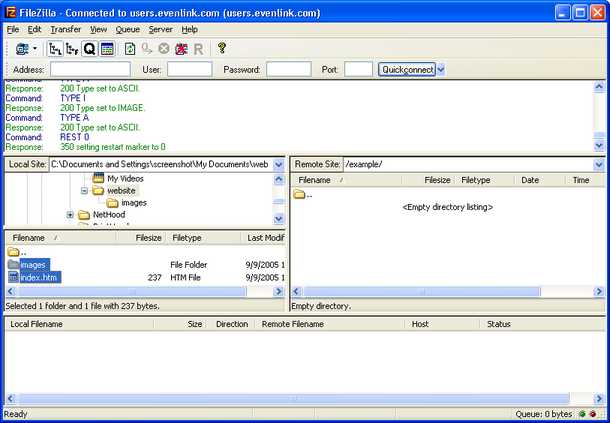
Task: Click the Cancel operation toolbar icon
Action: pos(164,49)
